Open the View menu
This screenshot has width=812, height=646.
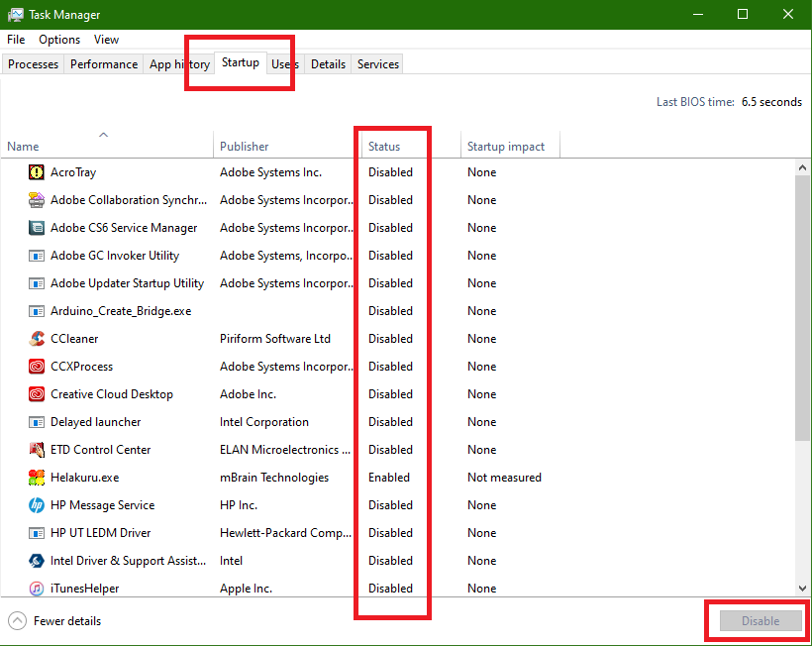point(106,40)
